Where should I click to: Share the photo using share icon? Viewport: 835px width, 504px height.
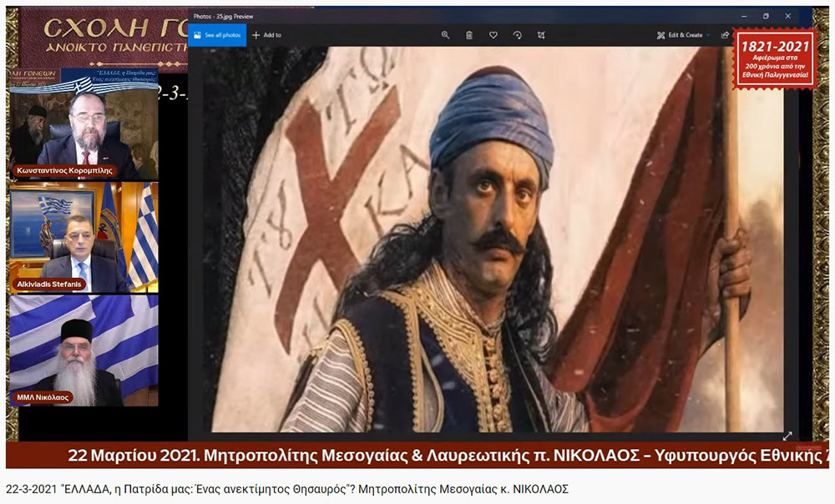click(725, 35)
